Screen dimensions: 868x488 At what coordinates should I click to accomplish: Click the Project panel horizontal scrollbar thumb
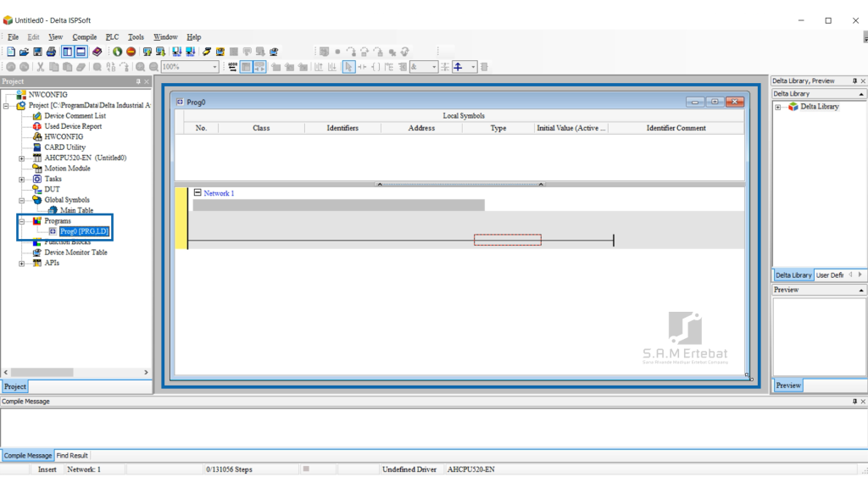coord(42,373)
